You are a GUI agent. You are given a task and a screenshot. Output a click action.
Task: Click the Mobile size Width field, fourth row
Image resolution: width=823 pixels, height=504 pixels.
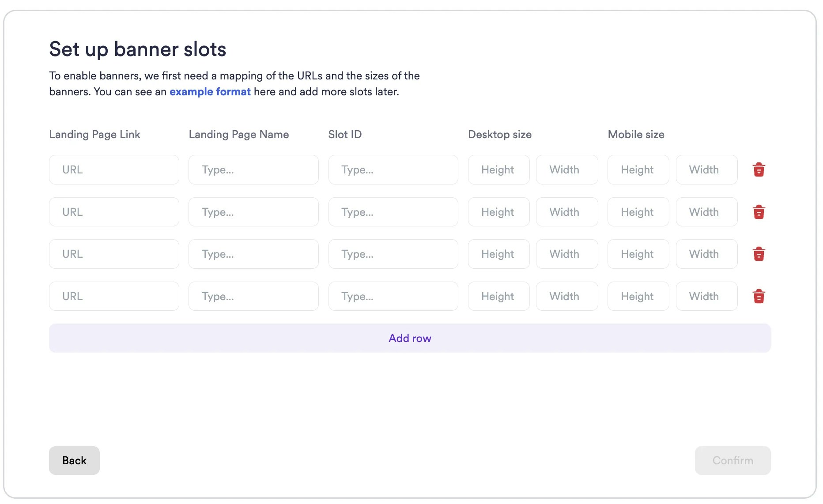[x=706, y=296]
